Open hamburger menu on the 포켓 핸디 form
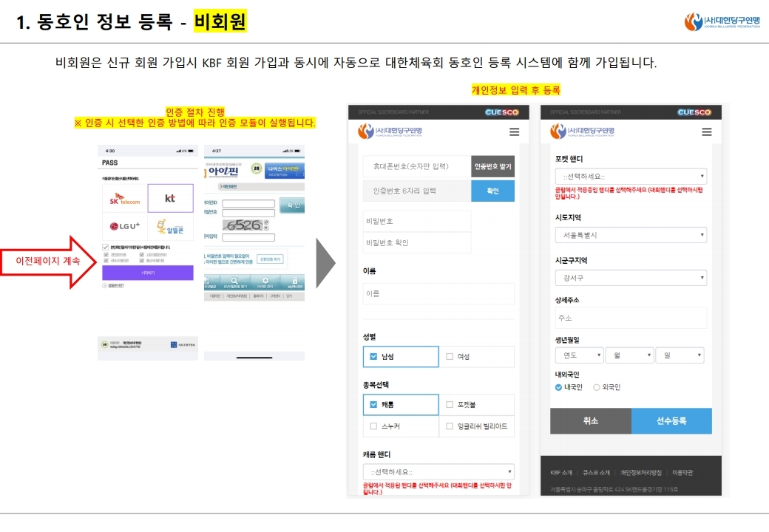Viewport: 769px width, 532px height. click(x=707, y=132)
